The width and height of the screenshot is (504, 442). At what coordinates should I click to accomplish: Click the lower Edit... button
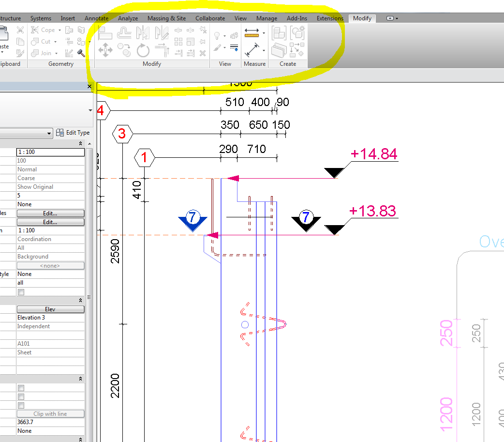(50, 222)
